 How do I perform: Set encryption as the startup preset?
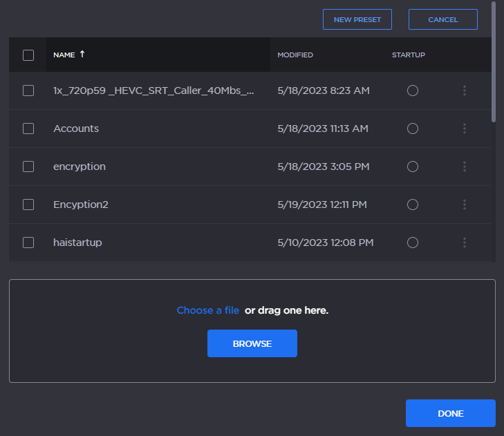[413, 167]
